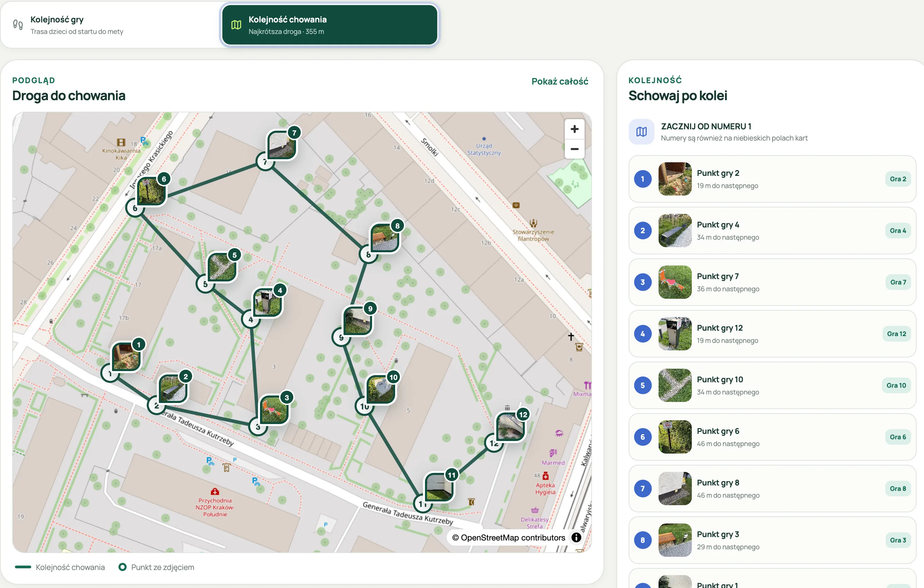The width and height of the screenshot is (924, 588).
Task: Select Kolejność chowania tab
Action: tap(330, 25)
